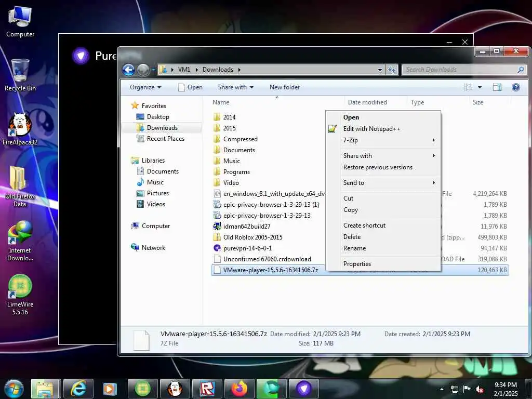
Task: Open the Computer desktop icon
Action: [x=20, y=22]
